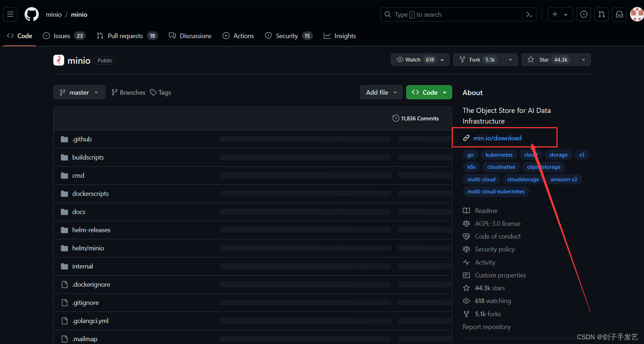Star the minio repository
Image resolution: width=644 pixels, height=344 pixels.
[549, 59]
